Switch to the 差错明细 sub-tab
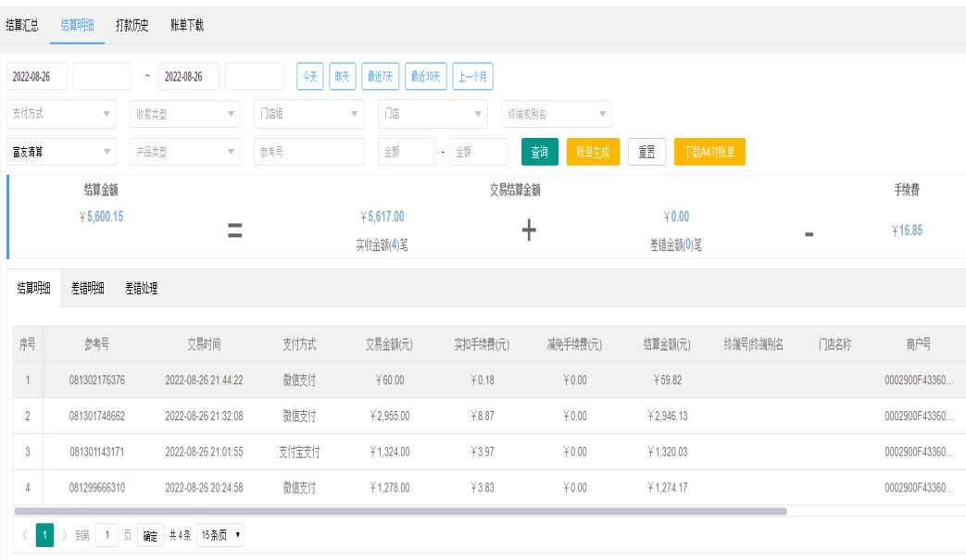The image size is (966, 560). [x=88, y=289]
